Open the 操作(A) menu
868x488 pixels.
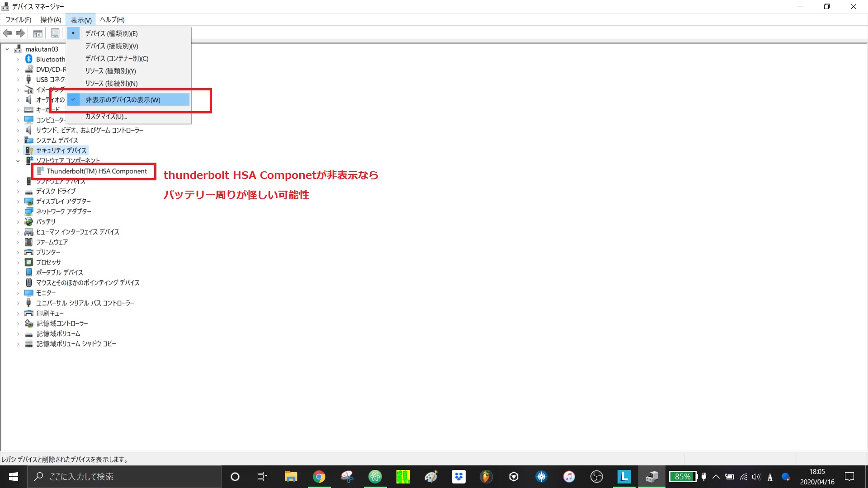50,20
